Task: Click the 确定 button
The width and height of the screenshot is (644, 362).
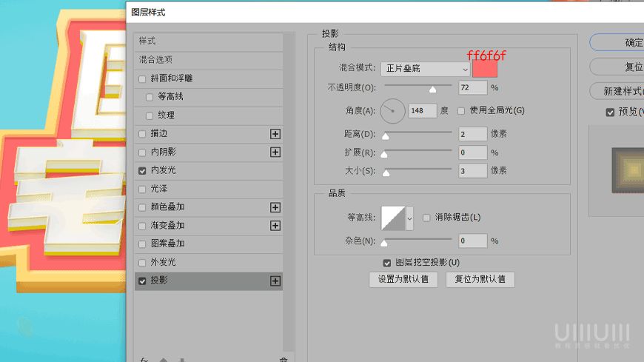Action: pos(617,42)
